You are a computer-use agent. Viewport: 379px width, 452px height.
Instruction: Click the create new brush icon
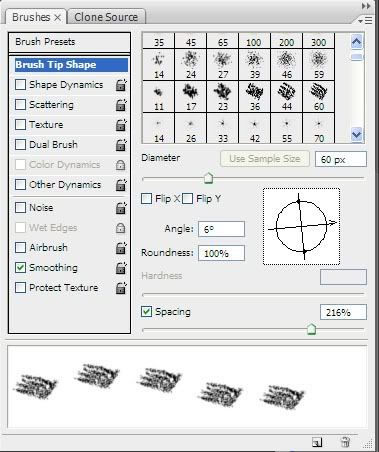(x=317, y=442)
